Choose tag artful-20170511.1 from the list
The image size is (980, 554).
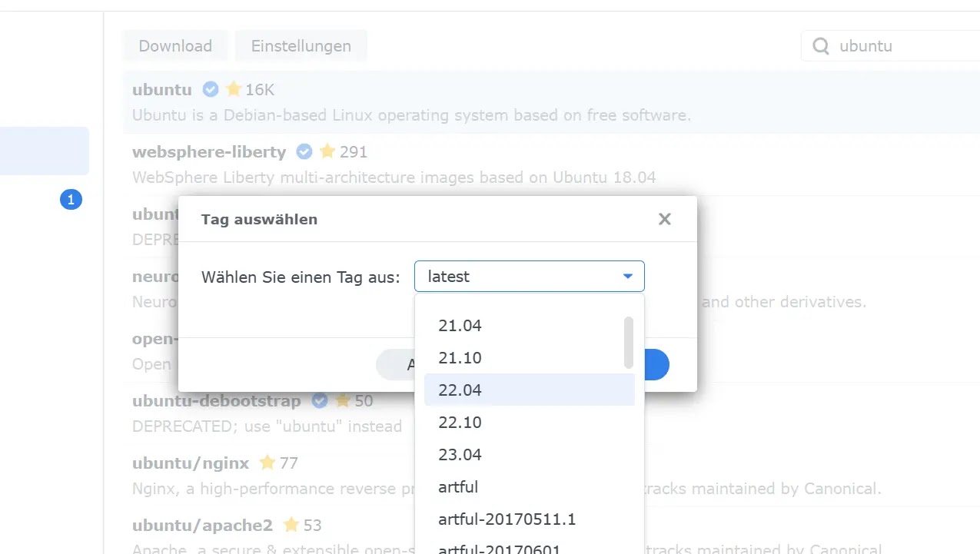click(530, 519)
